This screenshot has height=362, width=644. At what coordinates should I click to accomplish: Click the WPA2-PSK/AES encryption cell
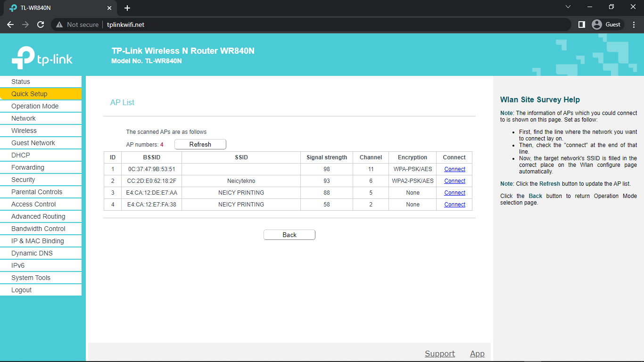click(413, 181)
